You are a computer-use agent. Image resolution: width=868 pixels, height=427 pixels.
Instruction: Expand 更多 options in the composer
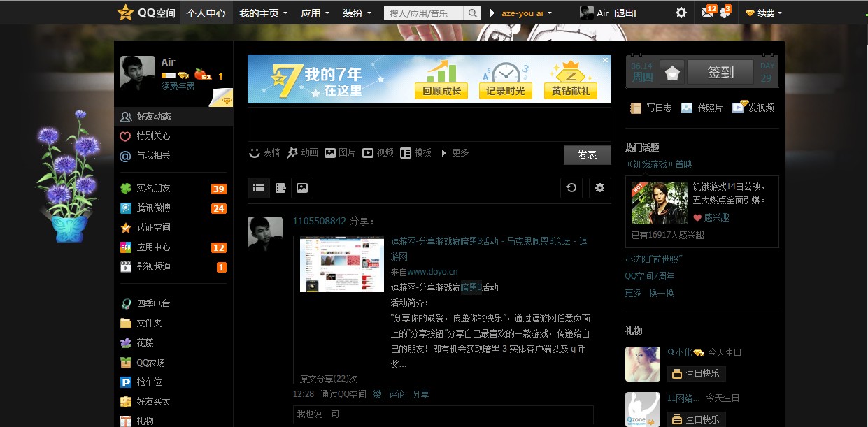click(455, 153)
